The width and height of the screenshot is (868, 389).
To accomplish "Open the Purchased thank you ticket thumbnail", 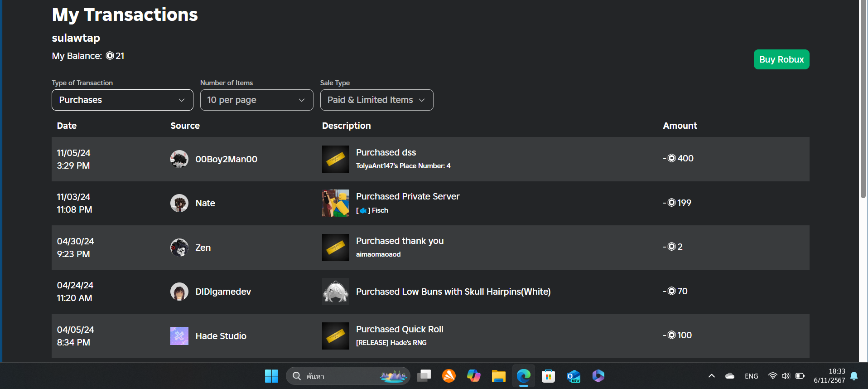I will coord(336,248).
